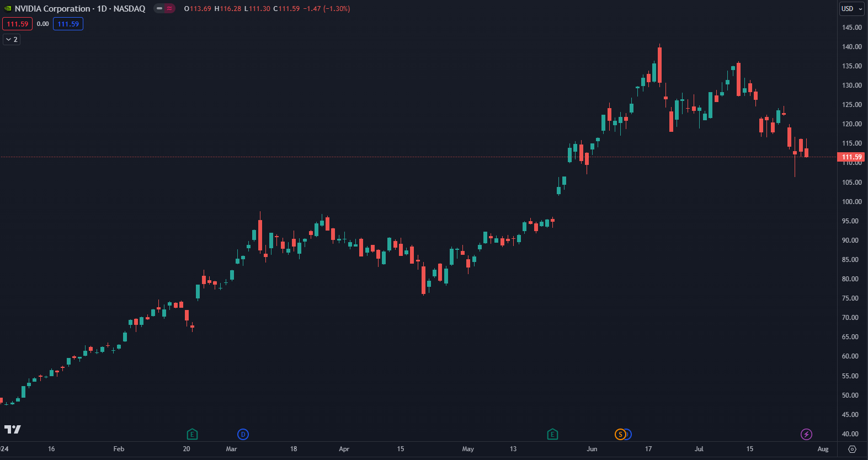Click the red sell price 111.59 button
Screen dimensions: 868x460
pyautogui.click(x=17, y=24)
